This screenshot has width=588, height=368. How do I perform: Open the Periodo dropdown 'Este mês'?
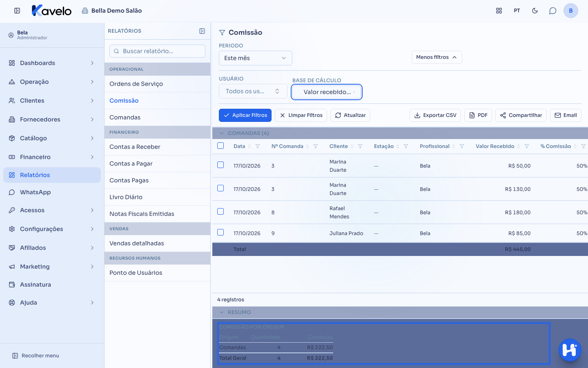point(256,58)
